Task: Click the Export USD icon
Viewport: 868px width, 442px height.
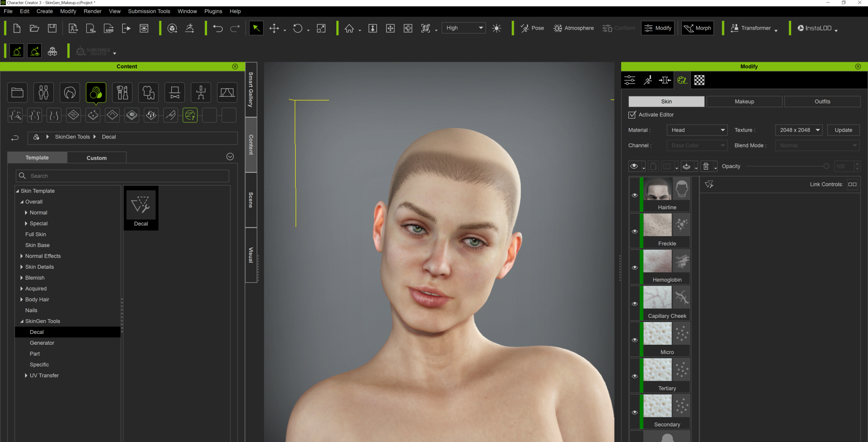Action: [108, 28]
